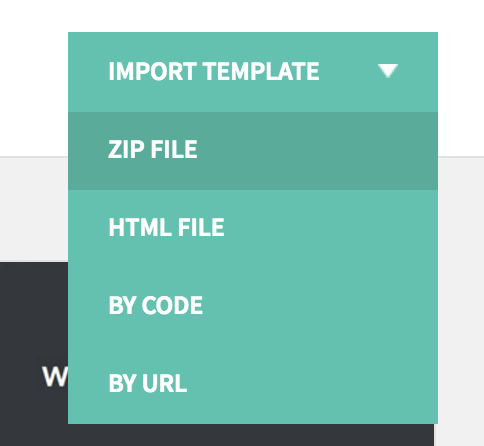Screen dimensions: 484x446
Task: Click the gray strip right of dropdown
Action: point(461,300)
